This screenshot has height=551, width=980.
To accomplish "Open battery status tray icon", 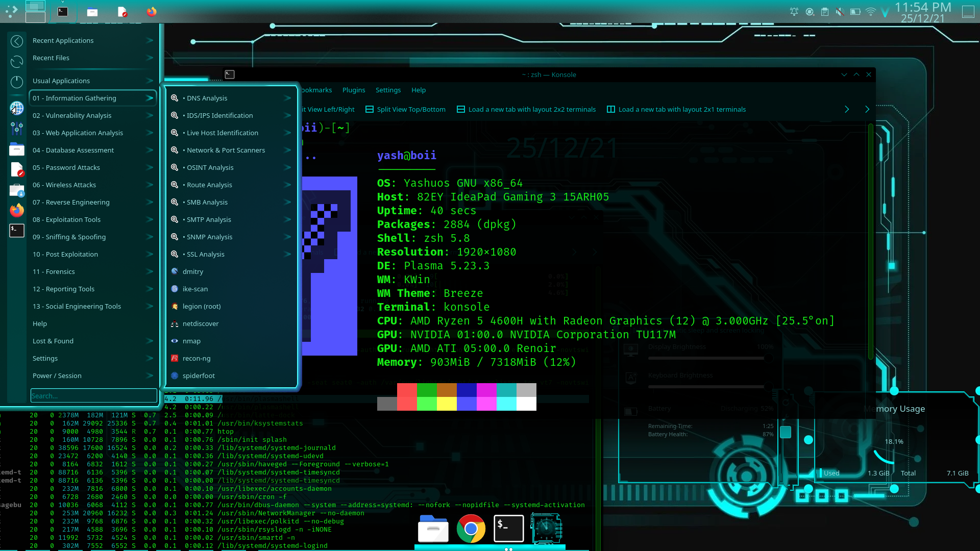I will [855, 11].
